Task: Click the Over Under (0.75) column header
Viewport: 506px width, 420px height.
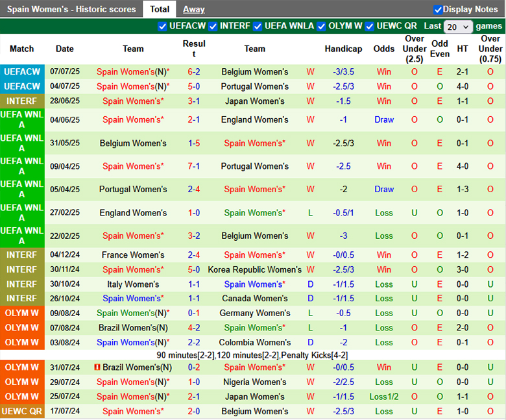Action: pyautogui.click(x=490, y=49)
